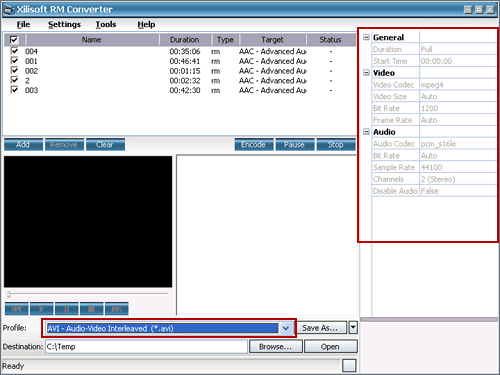Sort list by Duration column header
The image size is (500, 375).
click(185, 40)
